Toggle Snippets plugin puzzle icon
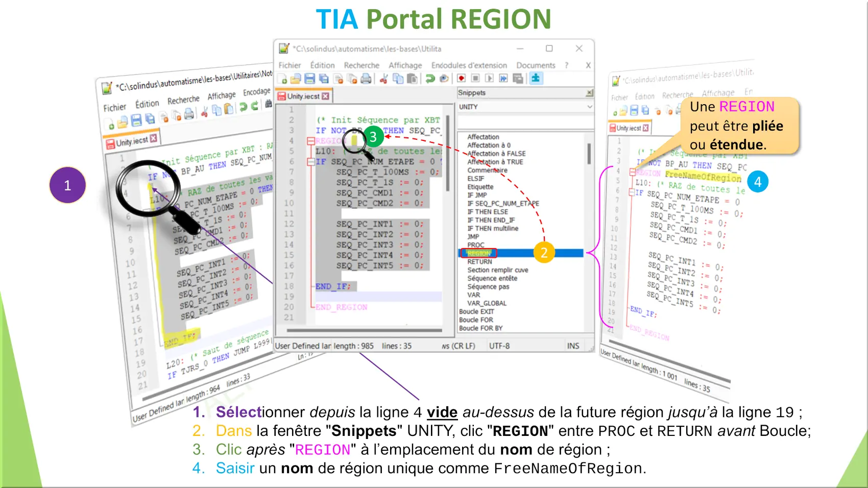 [536, 78]
